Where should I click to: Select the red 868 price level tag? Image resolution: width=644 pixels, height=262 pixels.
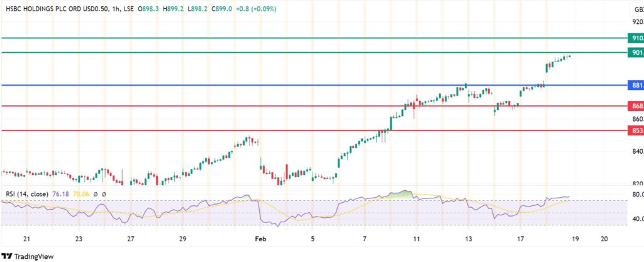click(x=635, y=106)
